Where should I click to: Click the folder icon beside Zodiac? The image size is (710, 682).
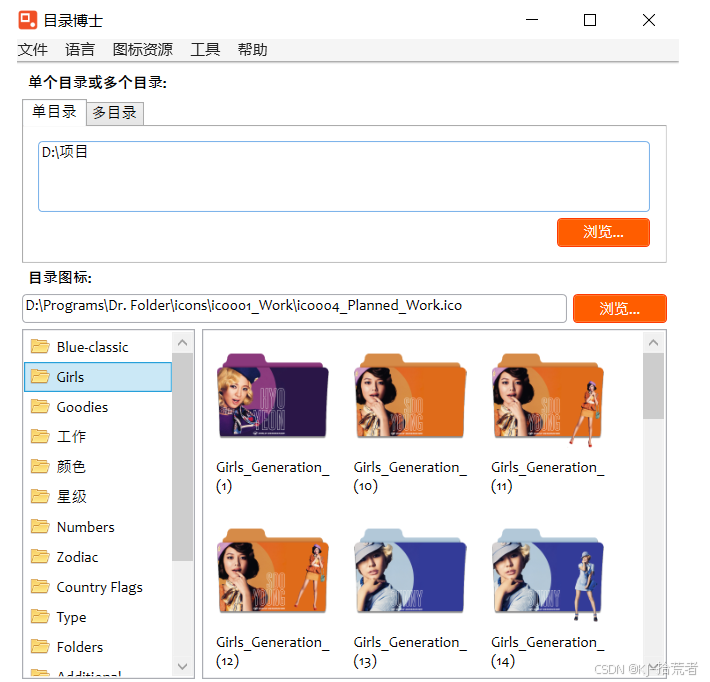pos(40,556)
